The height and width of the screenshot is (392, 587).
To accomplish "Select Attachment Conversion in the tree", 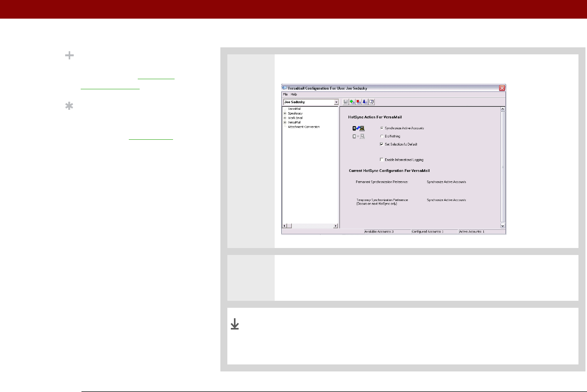I will [x=304, y=127].
